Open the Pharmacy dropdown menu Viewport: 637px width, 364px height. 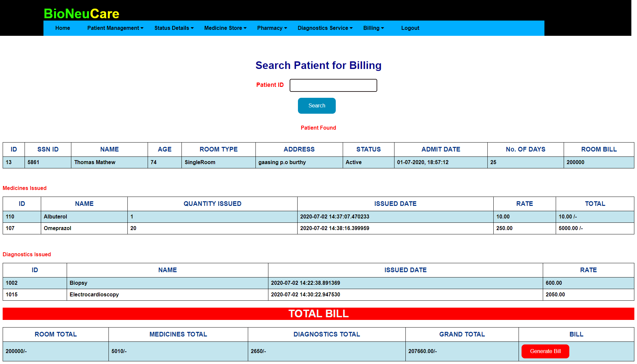[x=272, y=28]
